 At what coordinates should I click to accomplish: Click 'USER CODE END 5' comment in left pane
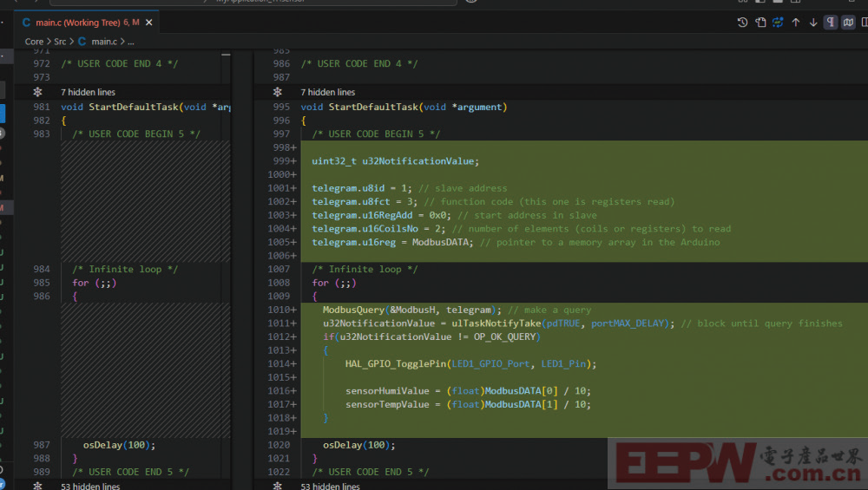[131, 472]
